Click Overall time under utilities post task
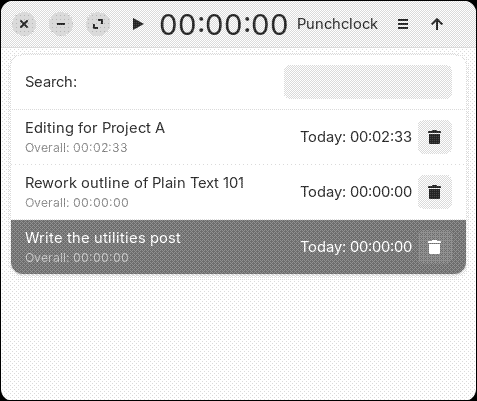 point(77,258)
